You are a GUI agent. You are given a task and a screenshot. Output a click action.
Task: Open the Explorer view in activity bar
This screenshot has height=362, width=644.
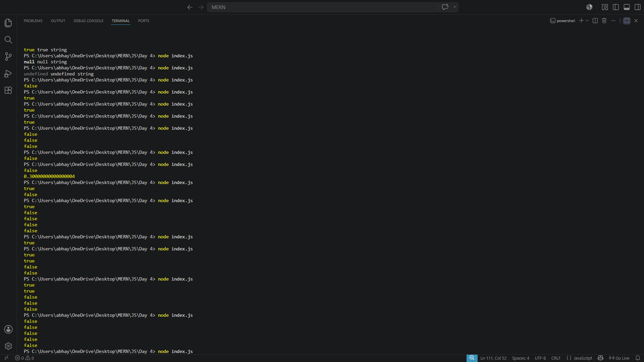click(8, 23)
